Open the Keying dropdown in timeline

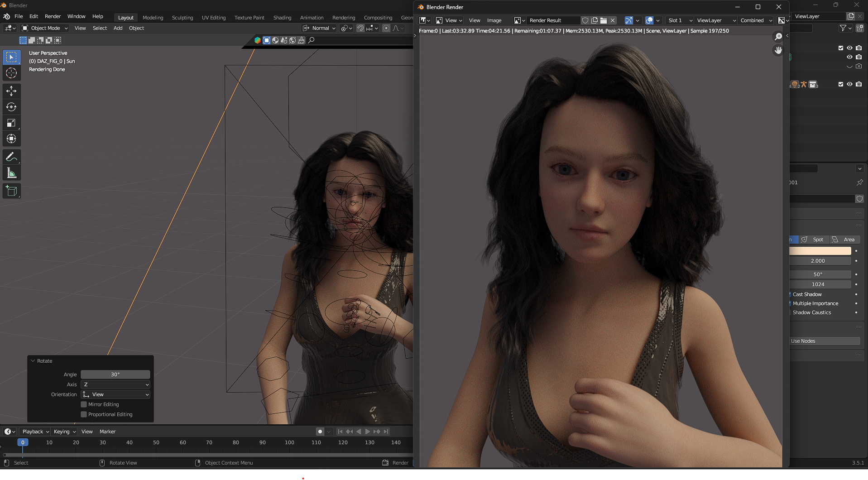click(x=64, y=432)
